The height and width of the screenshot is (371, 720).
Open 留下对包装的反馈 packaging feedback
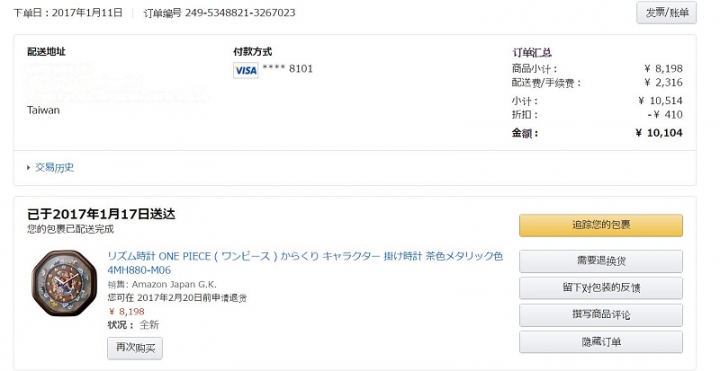(601, 288)
